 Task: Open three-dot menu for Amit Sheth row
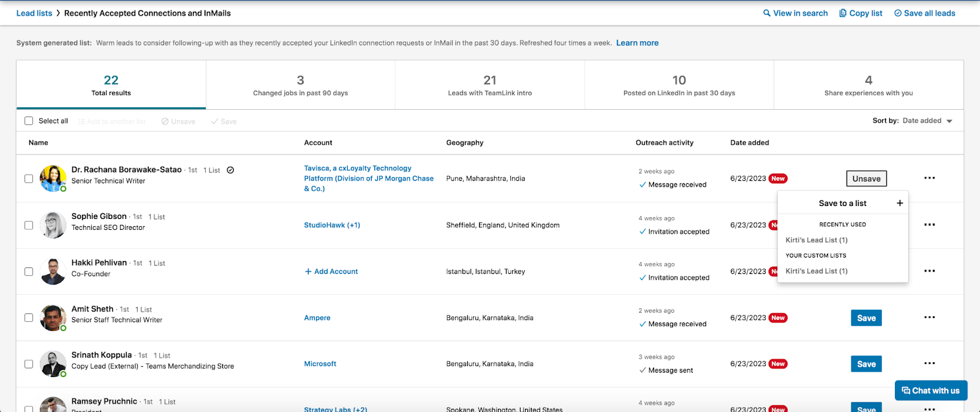pos(929,317)
